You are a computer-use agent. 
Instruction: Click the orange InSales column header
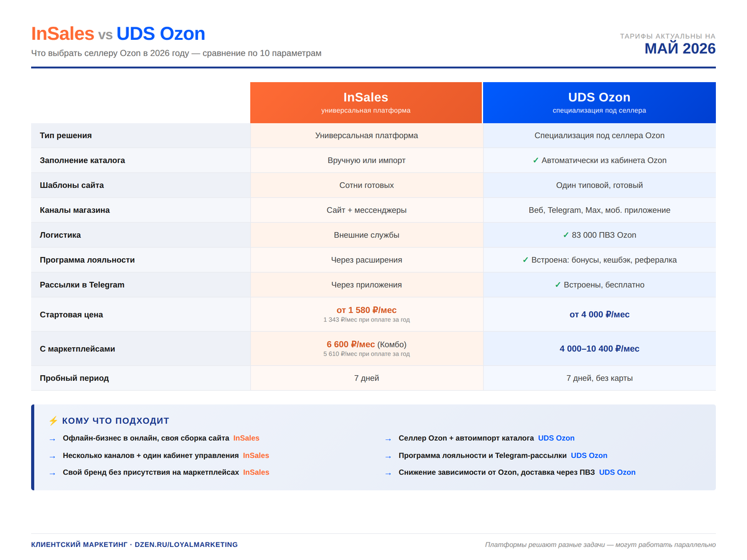click(366, 103)
